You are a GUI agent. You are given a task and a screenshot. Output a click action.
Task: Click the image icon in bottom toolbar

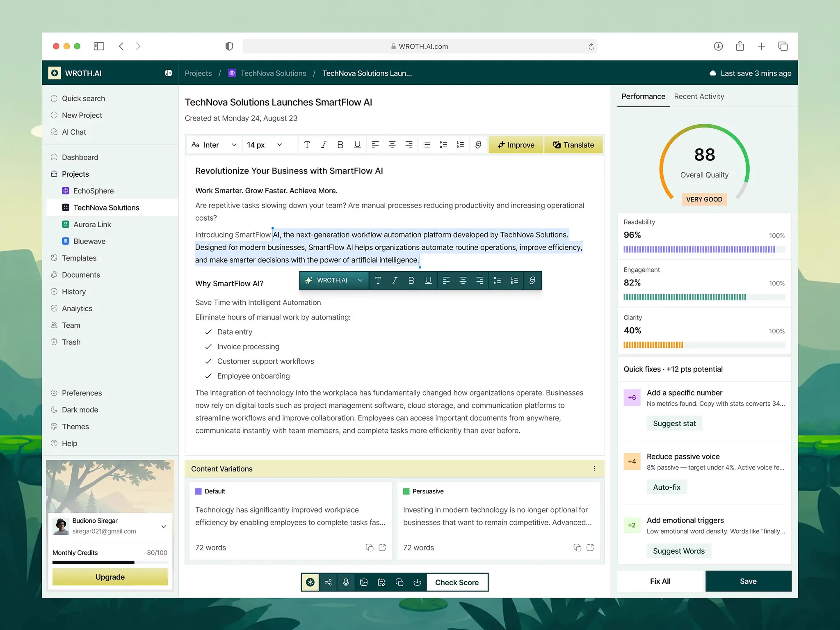pos(364,582)
